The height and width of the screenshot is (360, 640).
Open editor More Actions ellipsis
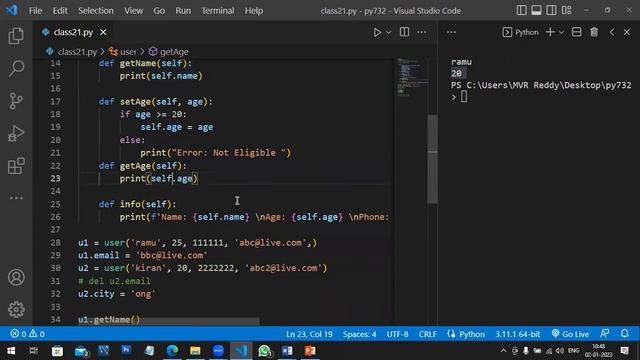[x=422, y=32]
